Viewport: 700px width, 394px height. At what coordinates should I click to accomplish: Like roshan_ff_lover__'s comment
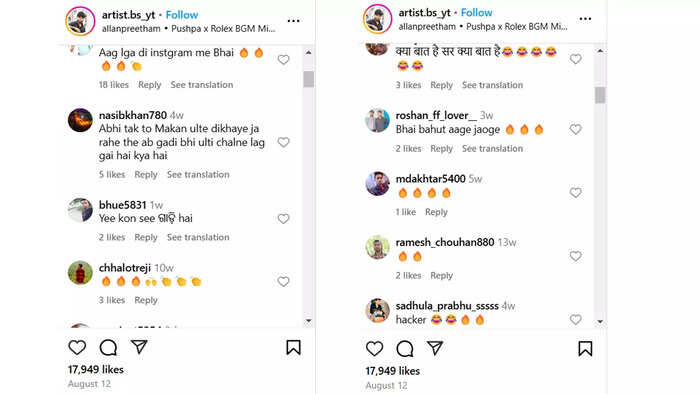[x=575, y=129]
